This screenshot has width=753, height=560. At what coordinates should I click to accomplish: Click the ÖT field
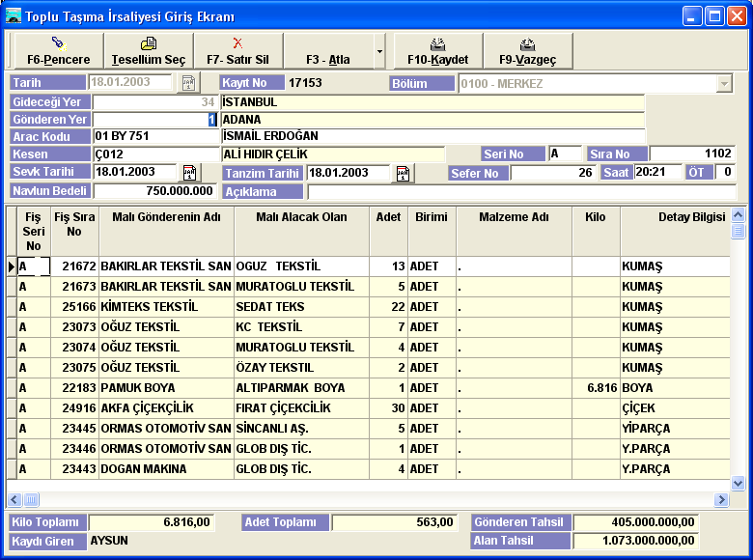tap(725, 172)
